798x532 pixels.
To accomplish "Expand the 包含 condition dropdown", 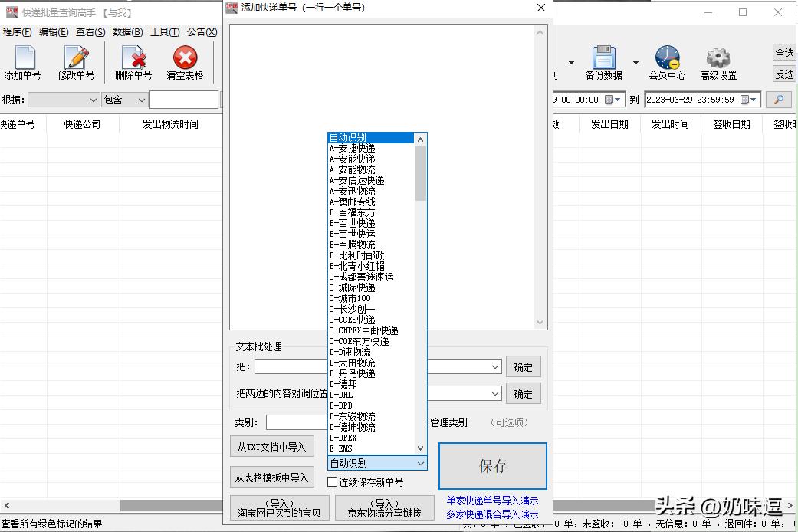I will 142,100.
